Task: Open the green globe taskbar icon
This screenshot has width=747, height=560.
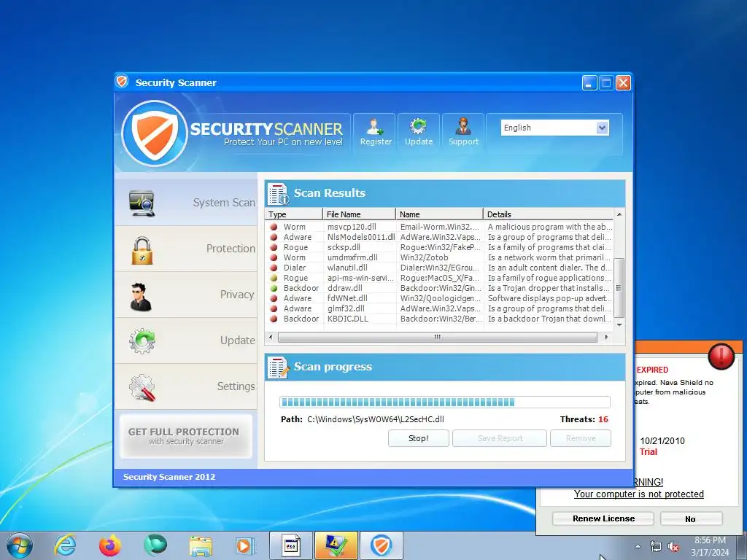Action: (155, 545)
